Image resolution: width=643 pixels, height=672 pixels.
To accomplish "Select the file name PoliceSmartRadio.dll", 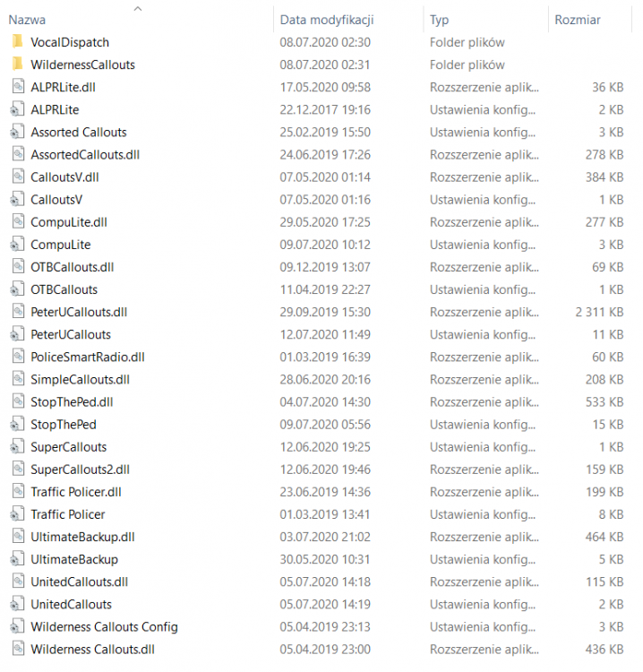I will coord(88,357).
